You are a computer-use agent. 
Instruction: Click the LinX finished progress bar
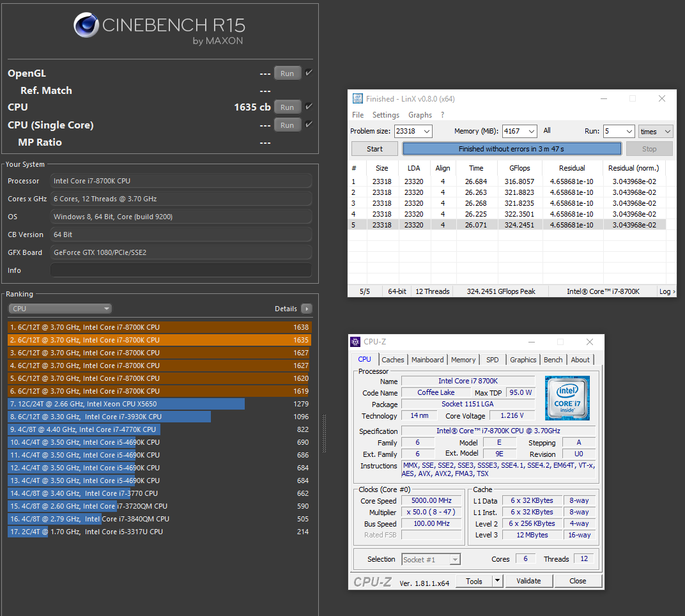[512, 149]
